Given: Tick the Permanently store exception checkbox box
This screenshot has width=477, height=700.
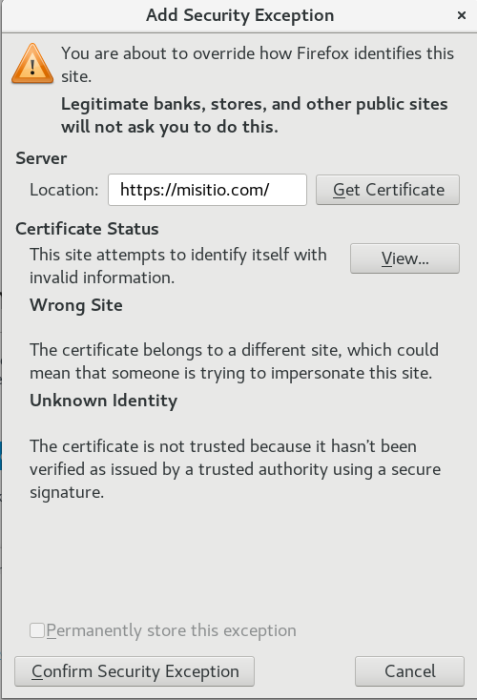Looking at the screenshot, I should [x=37, y=630].
